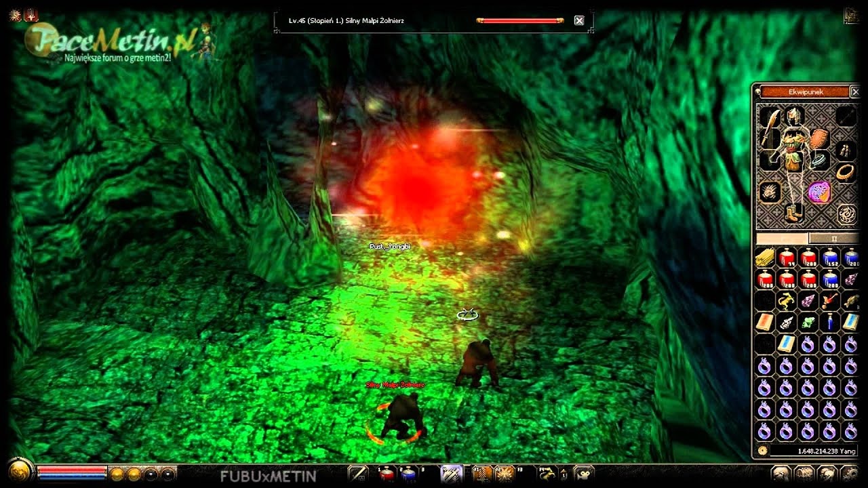This screenshot has height=488, width=868.
Task: Click the player name Pust_Yongbi
Action: 390,247
